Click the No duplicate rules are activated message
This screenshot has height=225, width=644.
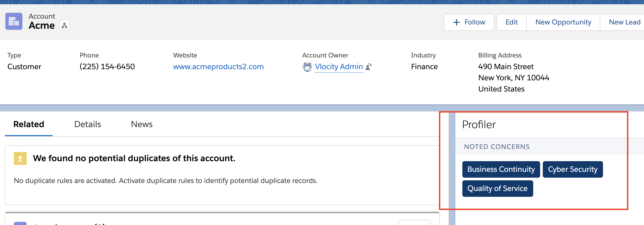pos(166,181)
